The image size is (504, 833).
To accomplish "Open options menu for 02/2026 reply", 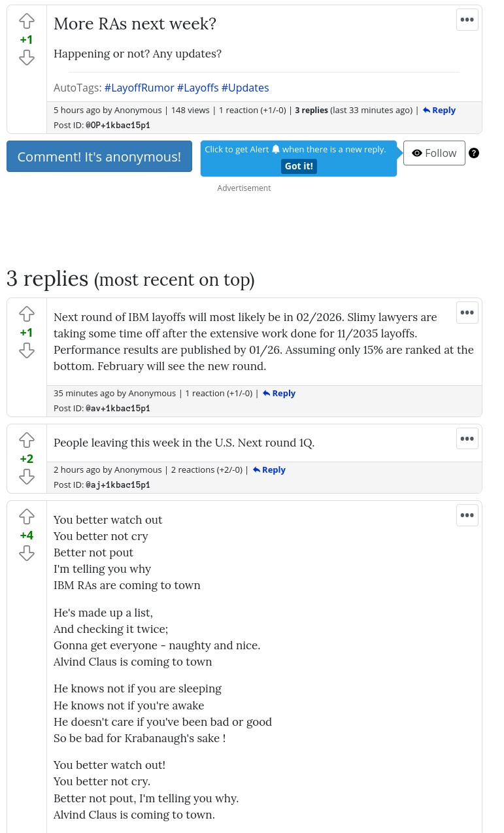I will coord(467,313).
